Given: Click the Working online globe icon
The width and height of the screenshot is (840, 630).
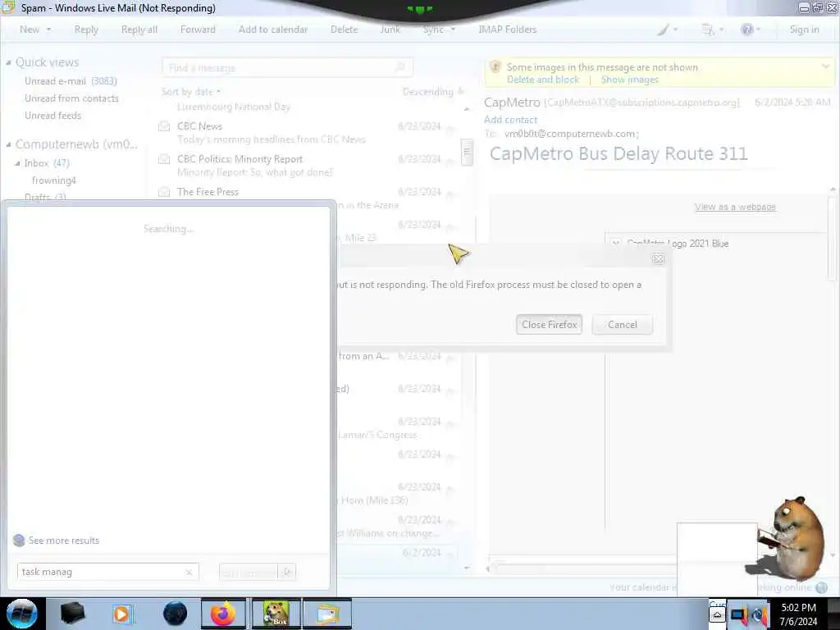Looking at the screenshot, I should click(821, 587).
